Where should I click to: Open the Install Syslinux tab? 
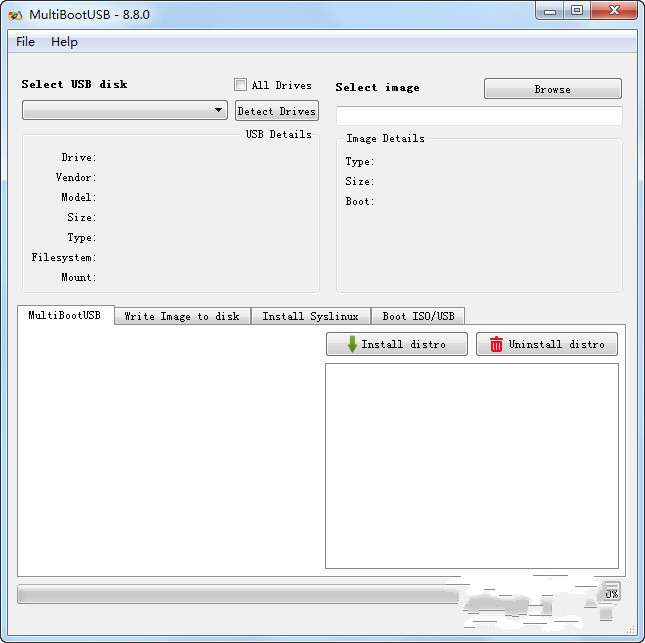click(x=311, y=316)
